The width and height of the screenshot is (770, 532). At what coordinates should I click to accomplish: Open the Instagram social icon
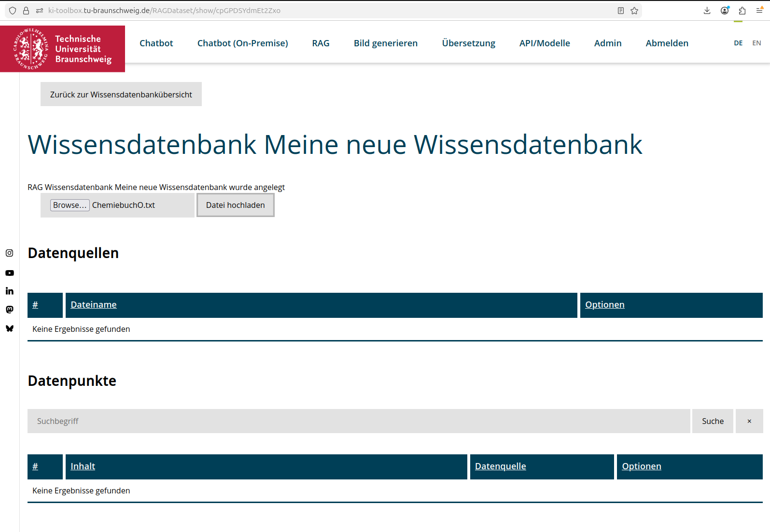(10, 253)
